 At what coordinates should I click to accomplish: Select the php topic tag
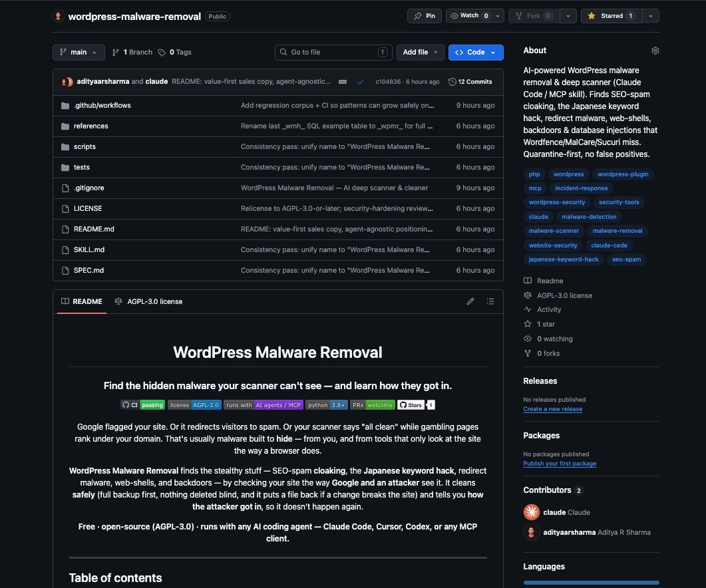tap(534, 174)
